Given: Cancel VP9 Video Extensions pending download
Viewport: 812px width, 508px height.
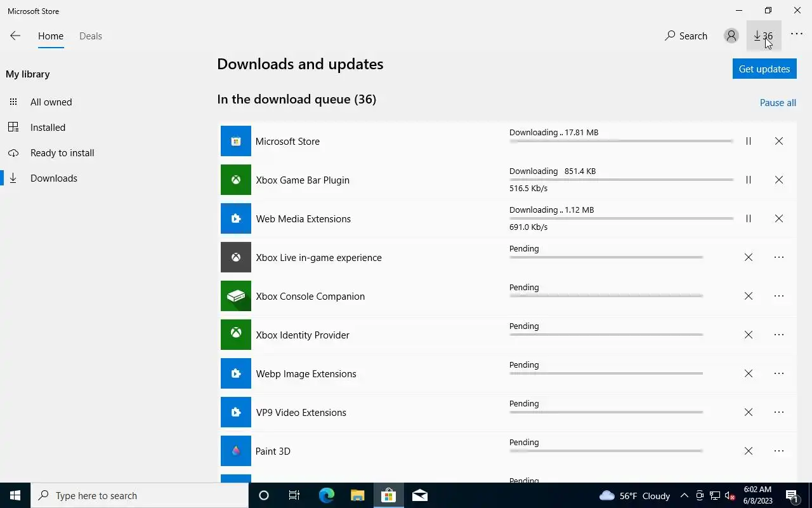Looking at the screenshot, I should coord(749,412).
